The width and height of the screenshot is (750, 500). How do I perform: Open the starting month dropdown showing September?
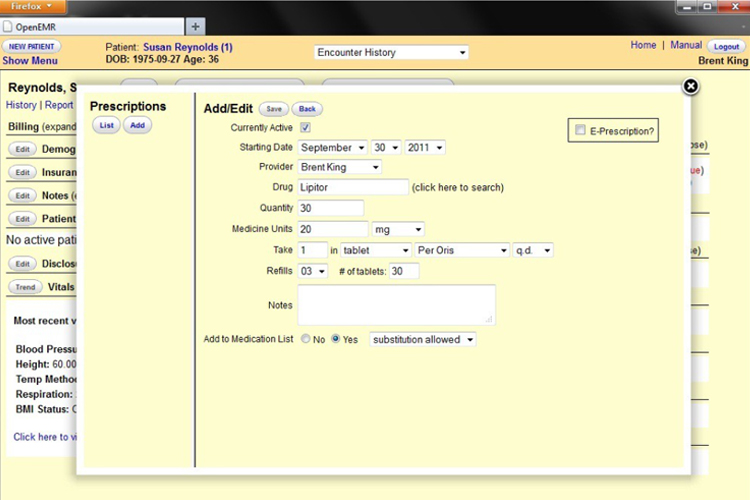click(332, 147)
